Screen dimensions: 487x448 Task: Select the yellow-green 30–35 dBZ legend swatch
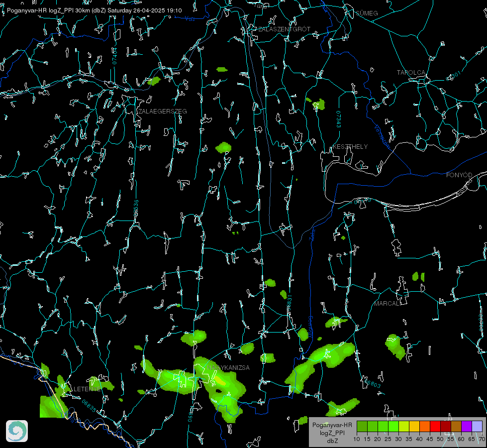click(404, 427)
